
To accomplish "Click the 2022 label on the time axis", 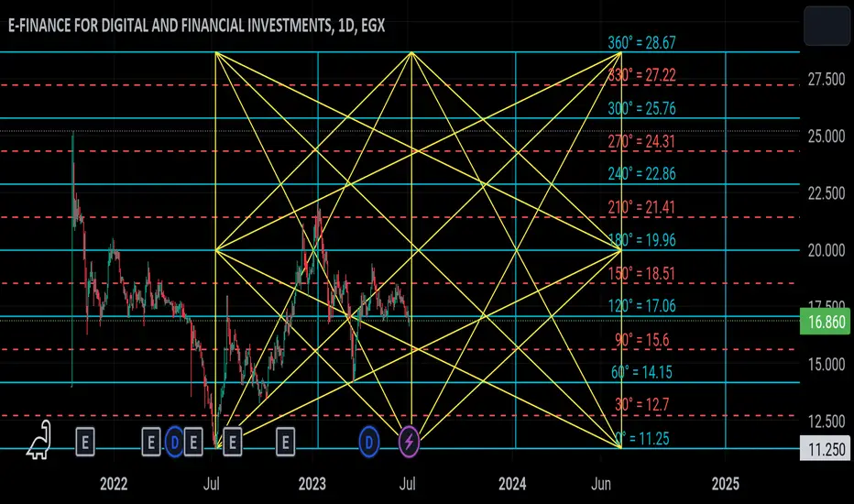I will (x=114, y=484).
